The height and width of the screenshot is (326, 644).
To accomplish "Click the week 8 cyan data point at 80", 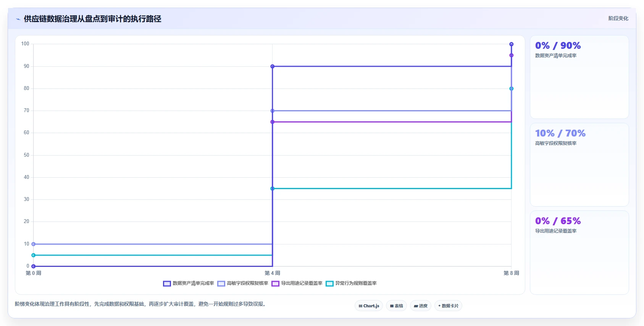I will pyautogui.click(x=512, y=88).
